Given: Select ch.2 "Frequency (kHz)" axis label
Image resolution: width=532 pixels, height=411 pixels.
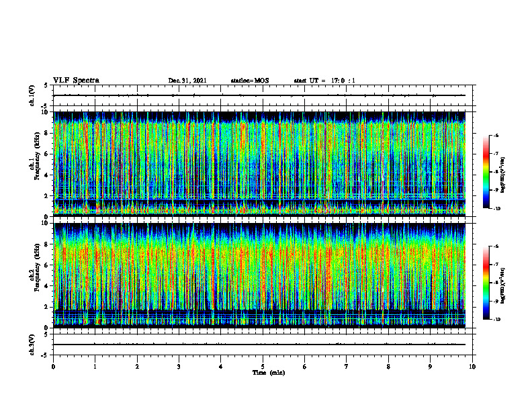Looking at the screenshot, I should coord(37,267).
